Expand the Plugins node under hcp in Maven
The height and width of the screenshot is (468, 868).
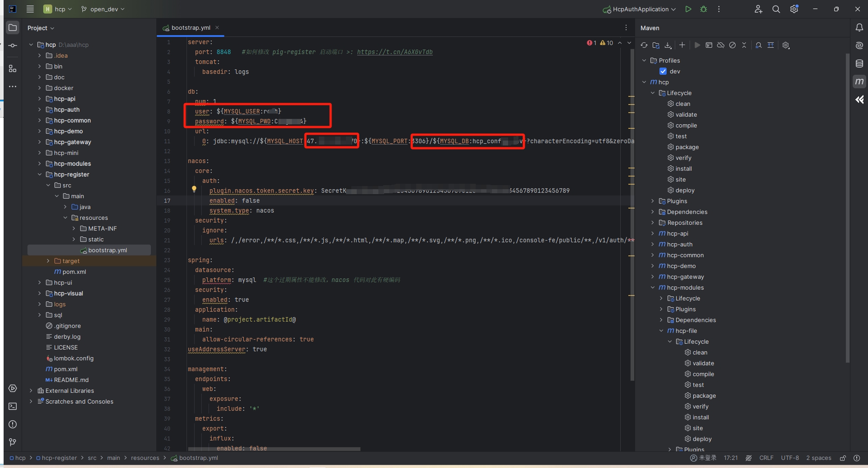(x=653, y=201)
